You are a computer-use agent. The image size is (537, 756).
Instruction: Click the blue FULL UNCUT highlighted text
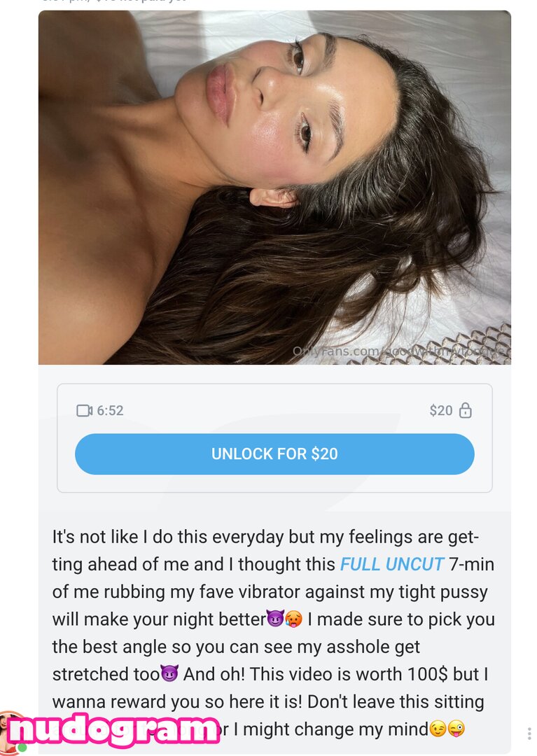coord(391,564)
